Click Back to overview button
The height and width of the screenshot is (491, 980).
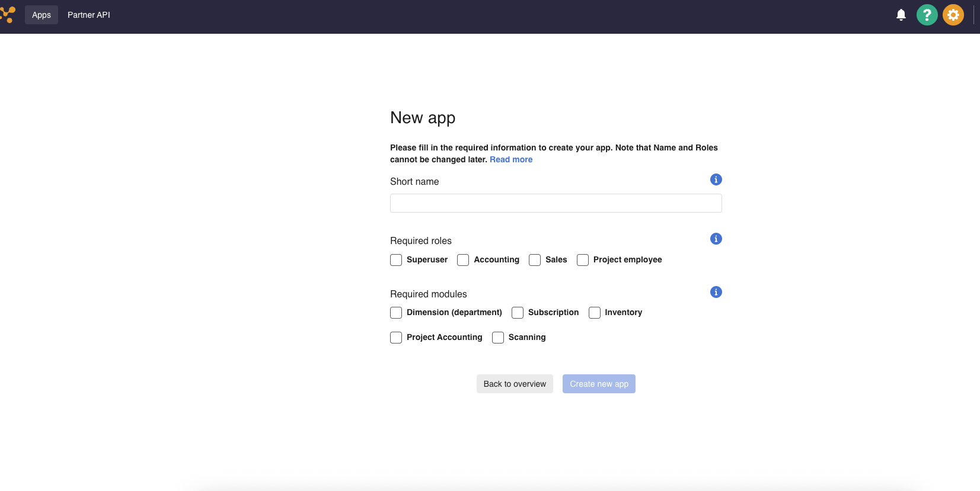pyautogui.click(x=515, y=384)
